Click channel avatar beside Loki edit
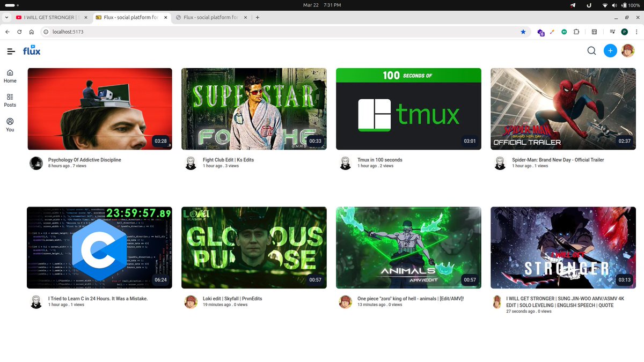 pyautogui.click(x=191, y=302)
